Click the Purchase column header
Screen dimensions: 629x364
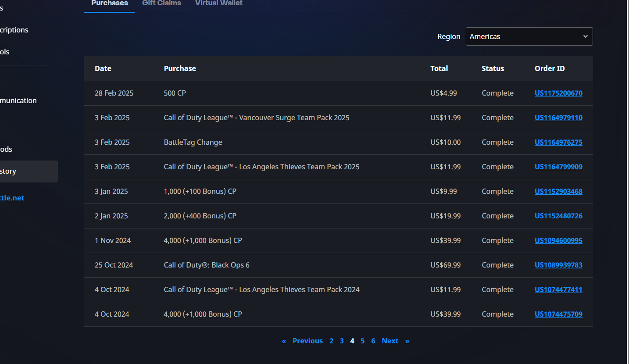(180, 68)
